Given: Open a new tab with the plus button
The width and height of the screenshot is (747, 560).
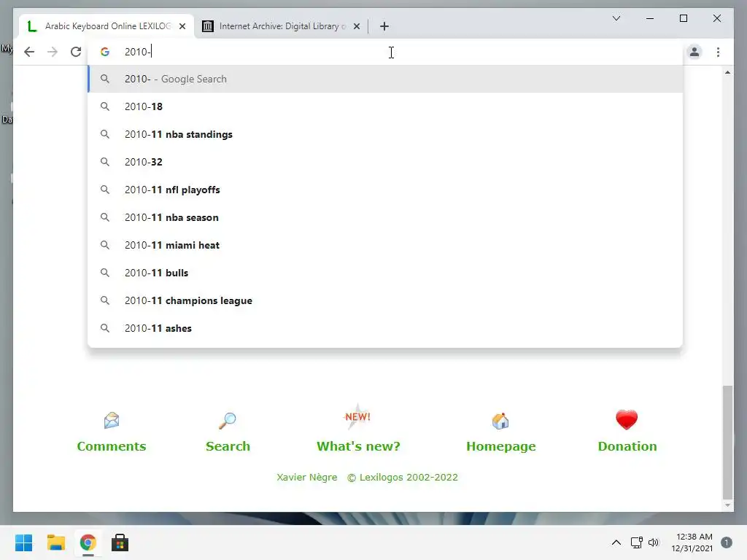Looking at the screenshot, I should click(x=384, y=26).
